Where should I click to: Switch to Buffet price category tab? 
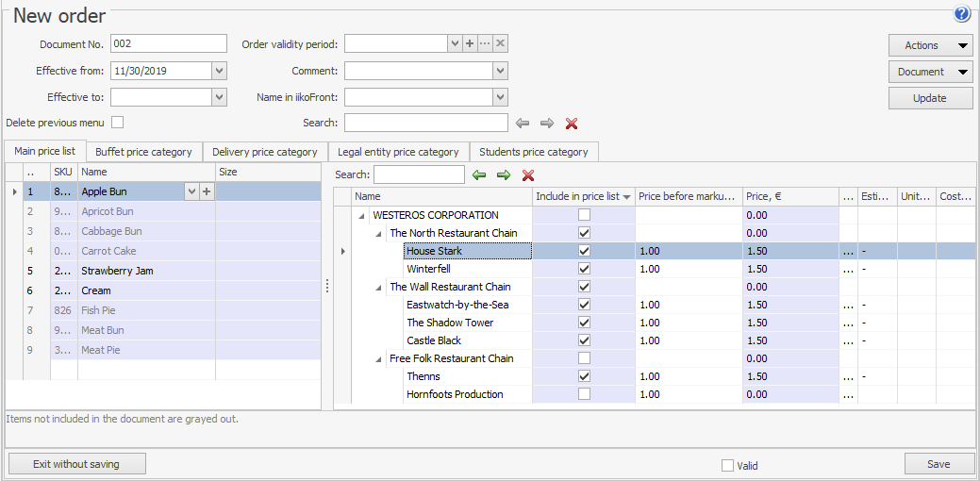[143, 152]
